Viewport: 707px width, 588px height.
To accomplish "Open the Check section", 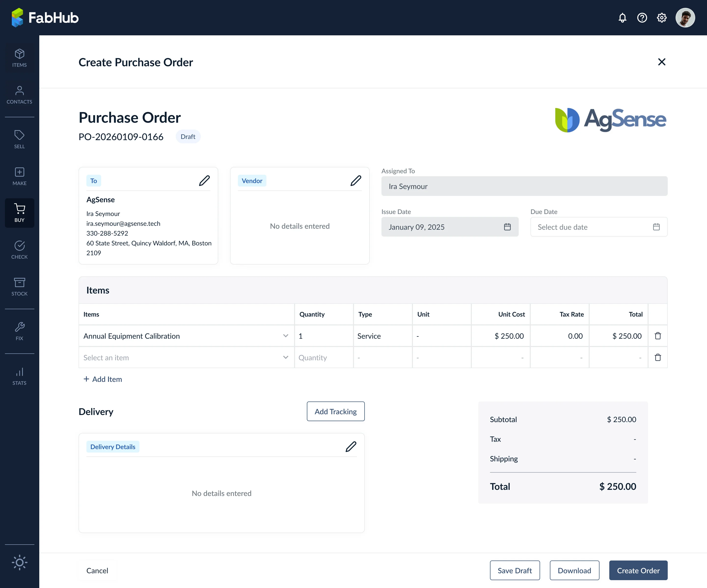I will click(x=20, y=250).
